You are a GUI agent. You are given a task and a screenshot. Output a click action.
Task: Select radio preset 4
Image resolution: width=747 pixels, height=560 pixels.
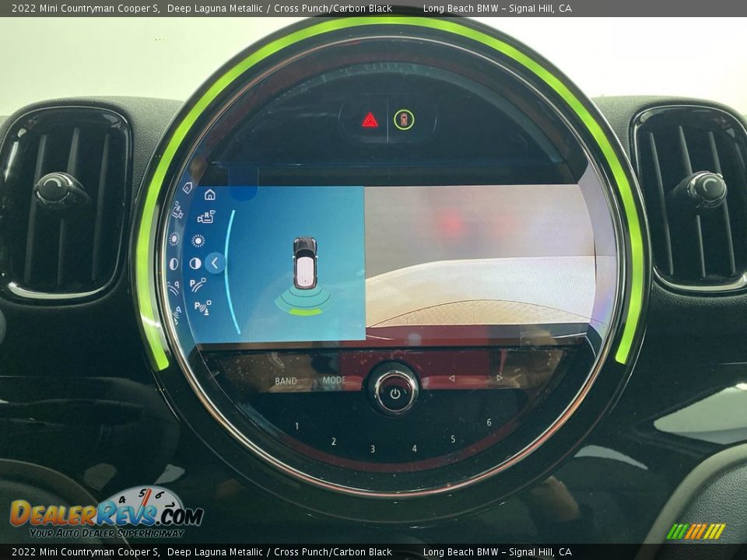tap(415, 449)
